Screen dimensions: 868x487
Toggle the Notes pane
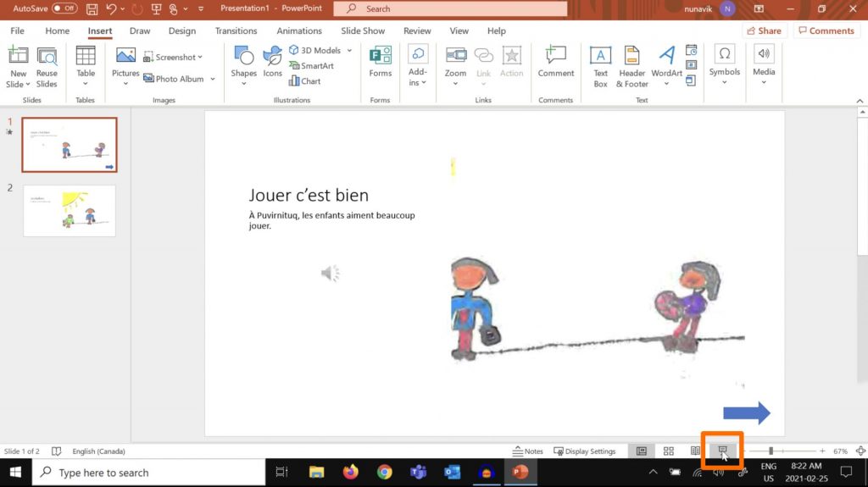tap(528, 451)
